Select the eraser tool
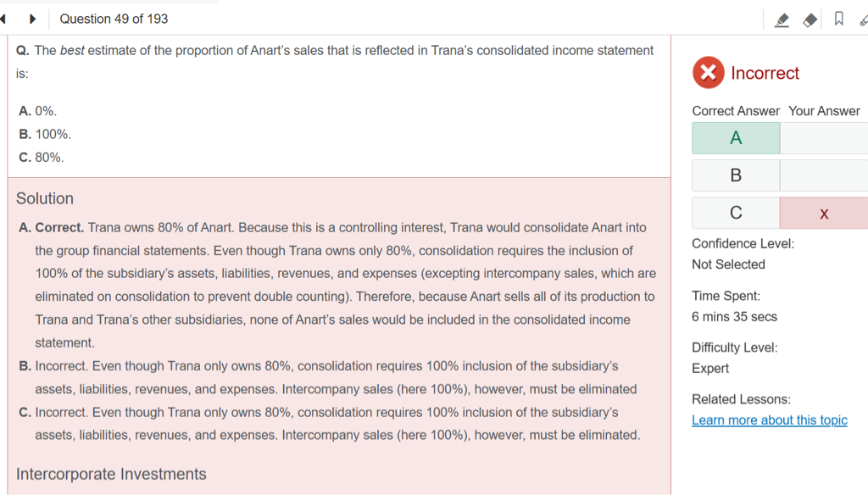 click(810, 19)
